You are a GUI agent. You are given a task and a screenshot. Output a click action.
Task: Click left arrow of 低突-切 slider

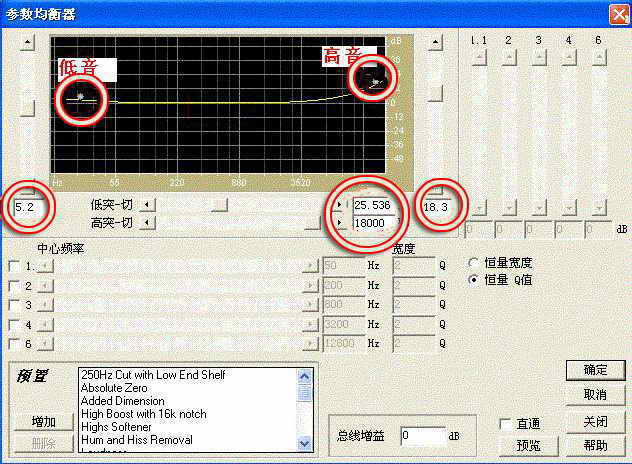(147, 205)
